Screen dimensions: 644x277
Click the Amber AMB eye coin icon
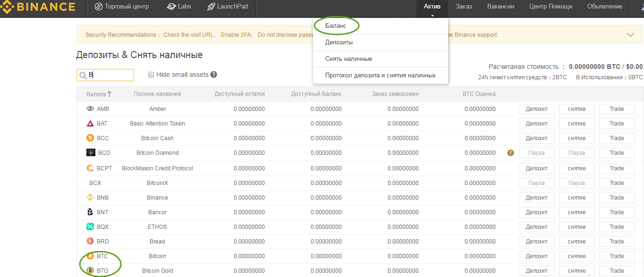point(90,109)
